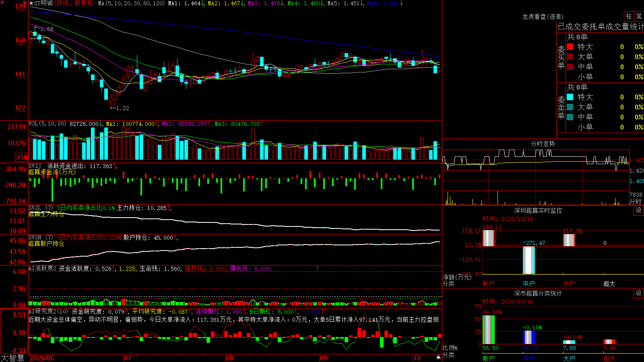This screenshot has height=362, width=644.
Task: Click the 超赢主力持仓 indicator name
Action: [46, 214]
